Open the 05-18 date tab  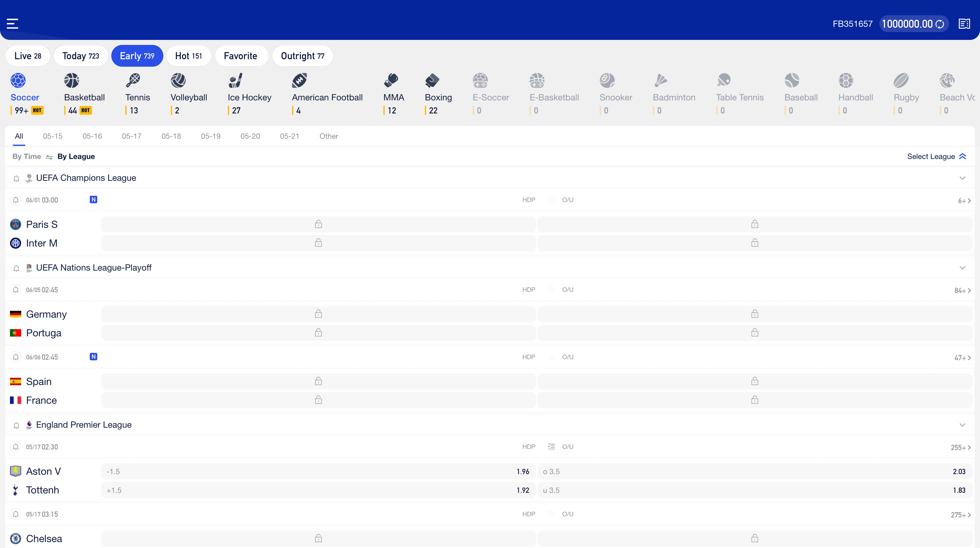pos(171,136)
